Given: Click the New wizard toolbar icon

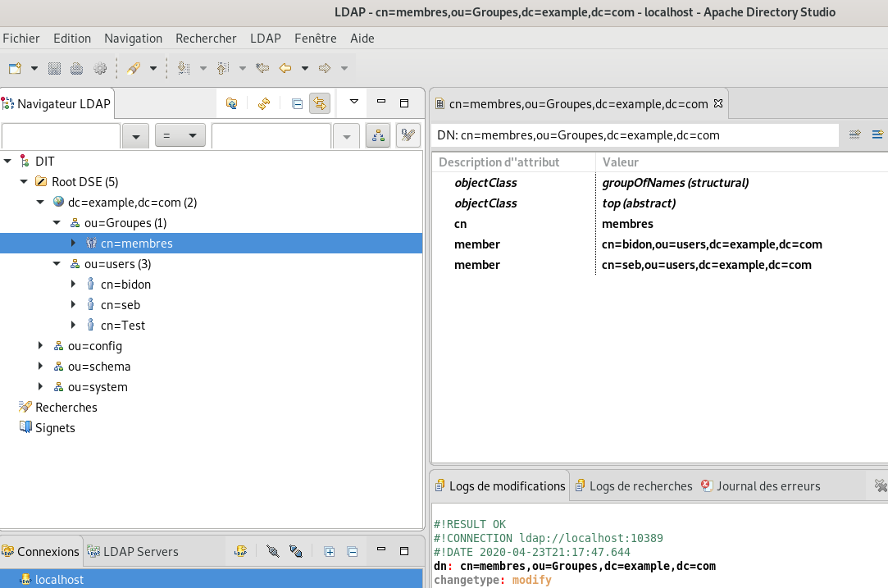Looking at the screenshot, I should tap(15, 69).
